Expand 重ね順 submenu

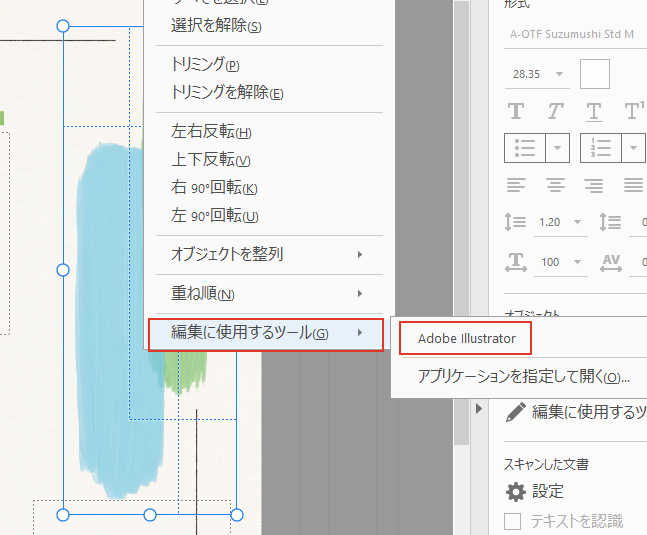pyautogui.click(x=269, y=294)
